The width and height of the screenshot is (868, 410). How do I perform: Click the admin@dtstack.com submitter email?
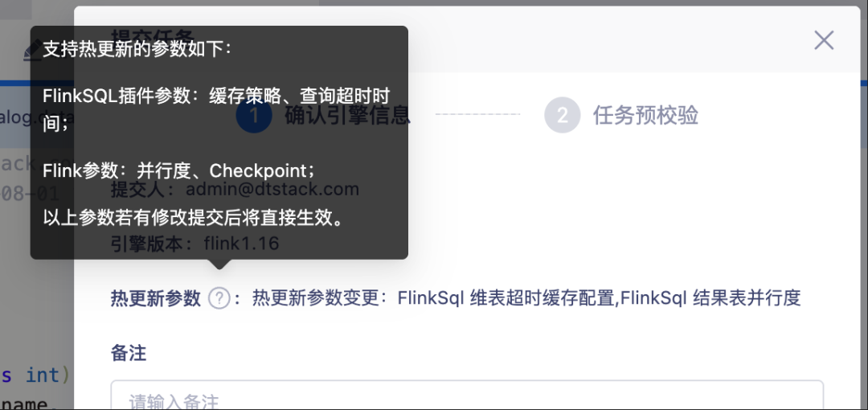[x=272, y=190]
